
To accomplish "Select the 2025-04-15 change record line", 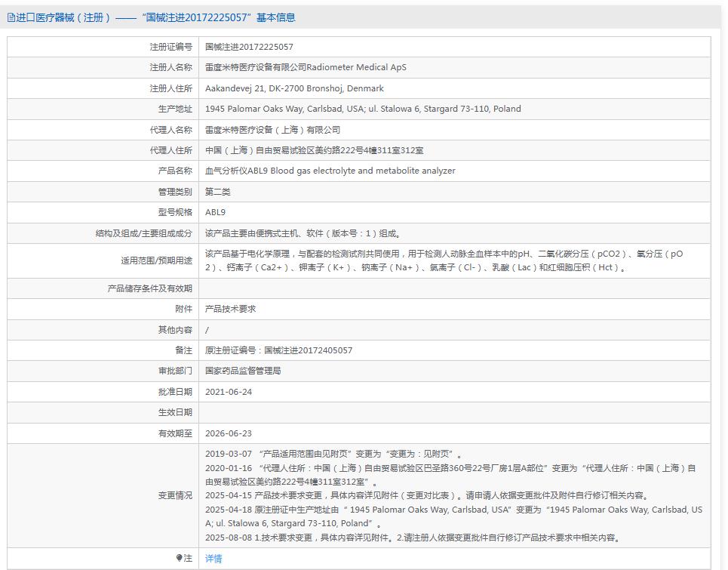I will click(427, 495).
